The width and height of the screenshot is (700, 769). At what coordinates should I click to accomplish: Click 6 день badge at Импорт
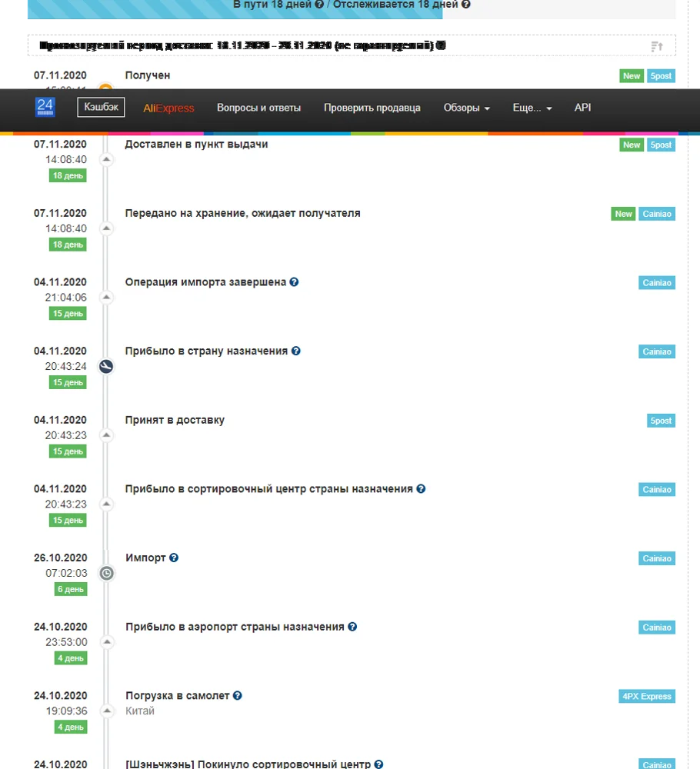tap(71, 589)
